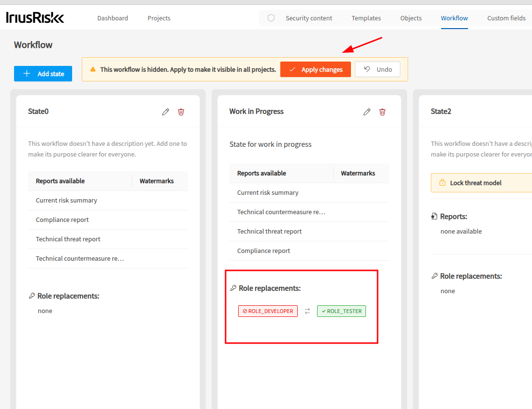This screenshot has height=409, width=532.
Task: Select Current risk summary in State0
Action: pos(108,201)
